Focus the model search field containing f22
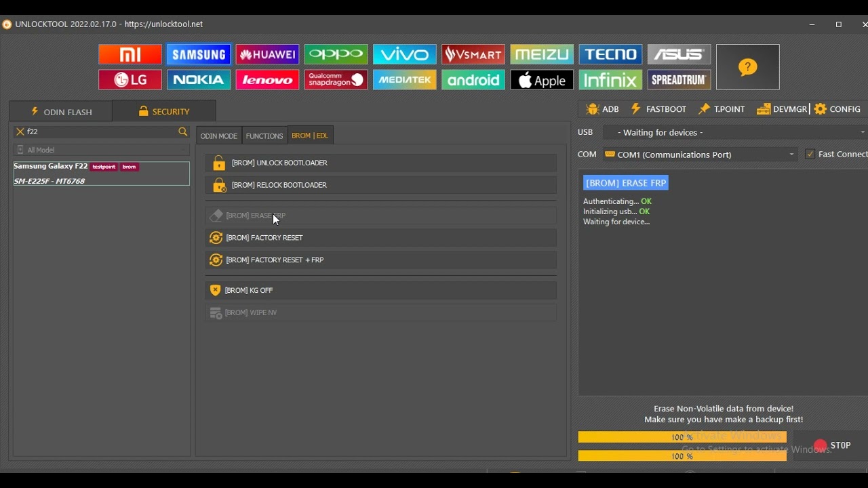 coord(100,131)
